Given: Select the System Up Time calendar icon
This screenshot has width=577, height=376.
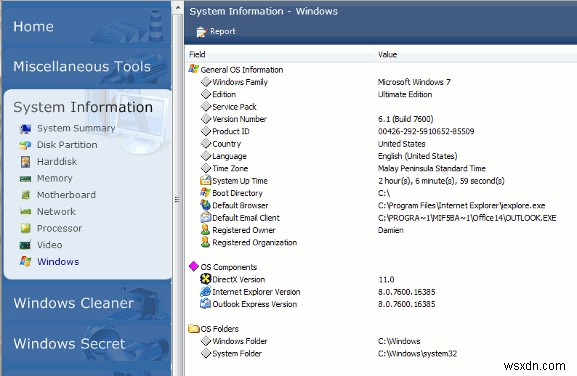Looking at the screenshot, I should (x=205, y=180).
